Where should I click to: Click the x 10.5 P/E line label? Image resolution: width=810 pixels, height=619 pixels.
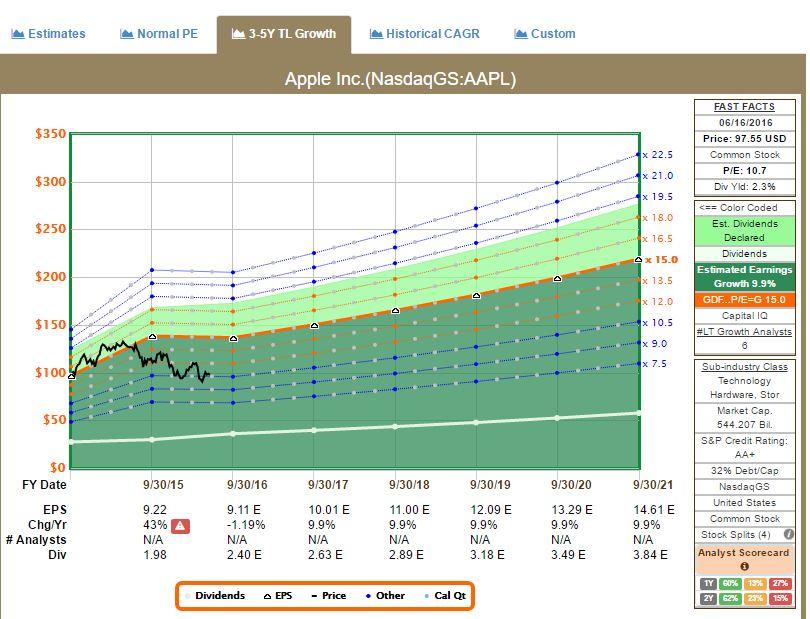(658, 323)
